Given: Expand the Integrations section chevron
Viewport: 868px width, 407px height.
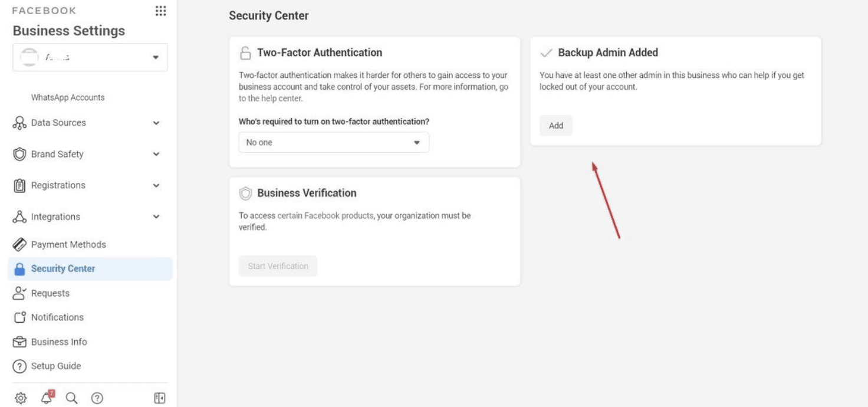Looking at the screenshot, I should pos(156,217).
